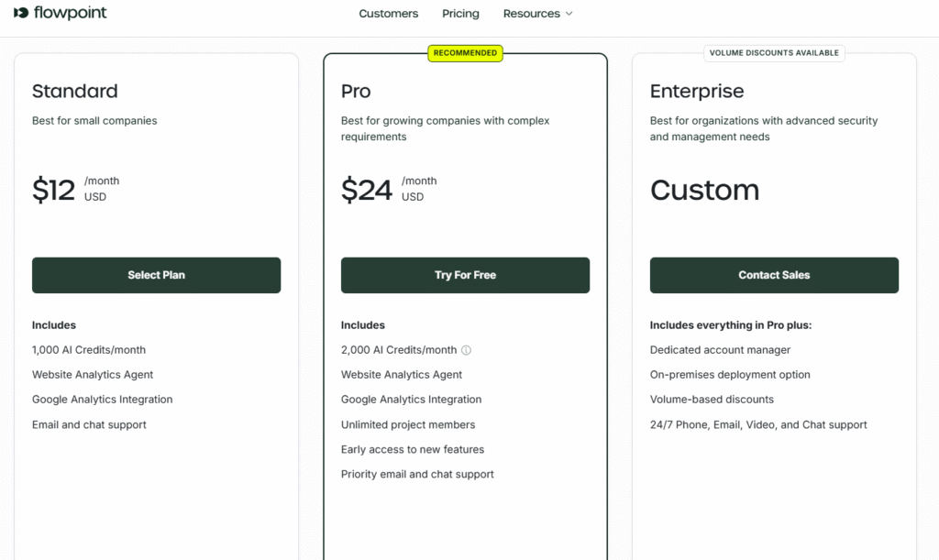The image size is (939, 560).
Task: Select the Standard plan heading
Action: pyautogui.click(x=75, y=91)
